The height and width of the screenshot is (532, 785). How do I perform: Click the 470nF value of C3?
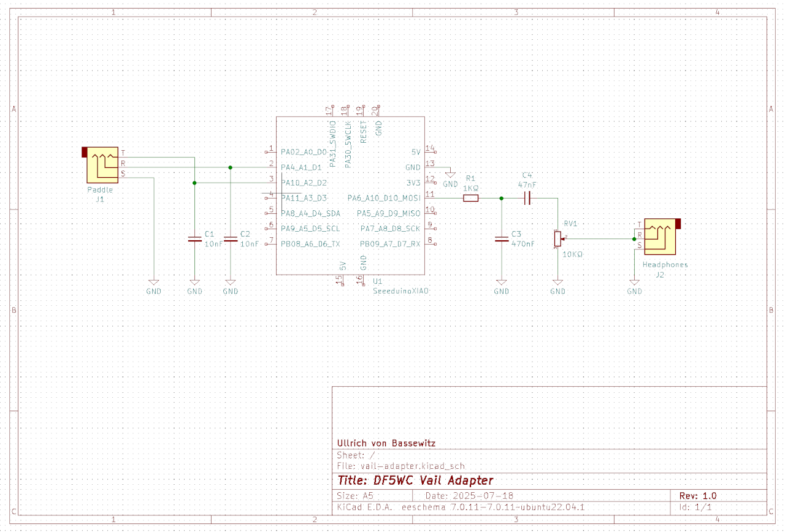pos(523,243)
